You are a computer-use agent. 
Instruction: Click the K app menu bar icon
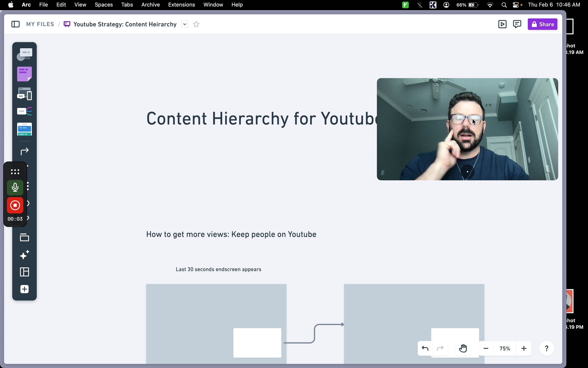point(433,5)
